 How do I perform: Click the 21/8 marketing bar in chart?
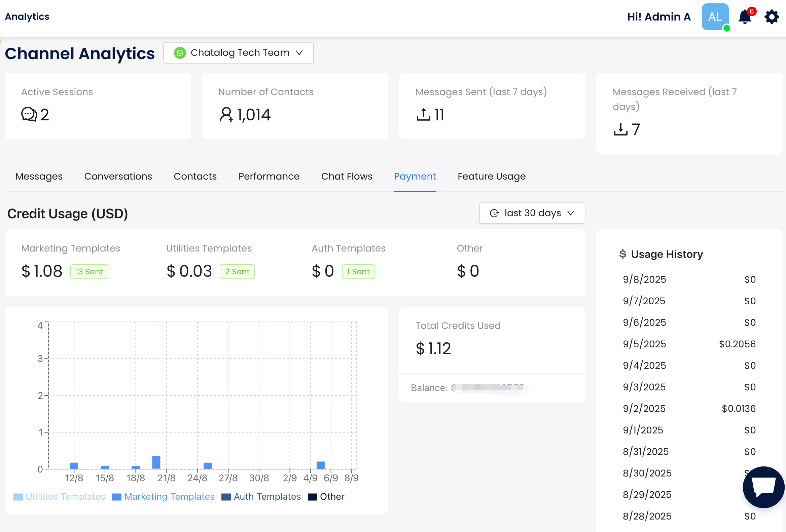[156, 462]
